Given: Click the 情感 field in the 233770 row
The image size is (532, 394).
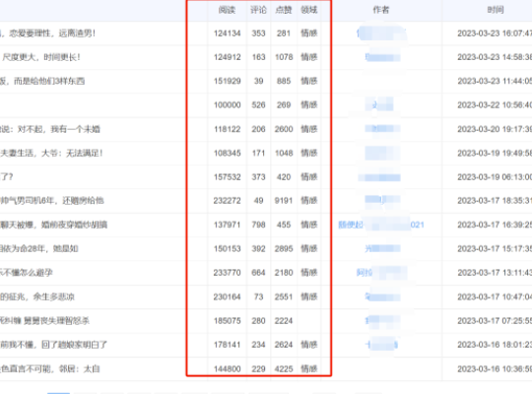Looking at the screenshot, I should [x=309, y=273].
